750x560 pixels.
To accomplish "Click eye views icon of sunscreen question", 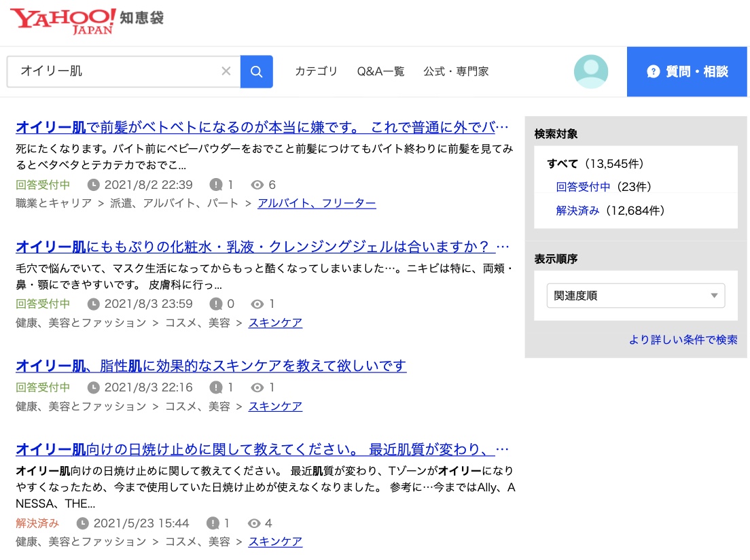I will 254,523.
